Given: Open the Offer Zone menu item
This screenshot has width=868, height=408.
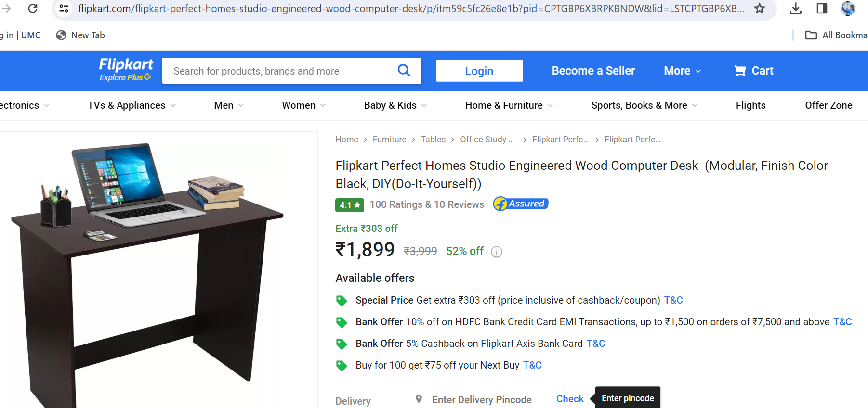Looking at the screenshot, I should [x=829, y=105].
